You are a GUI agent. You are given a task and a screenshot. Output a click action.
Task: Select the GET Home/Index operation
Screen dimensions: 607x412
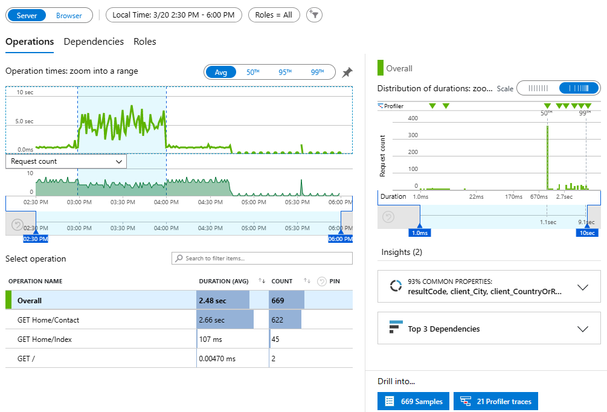tap(179, 339)
